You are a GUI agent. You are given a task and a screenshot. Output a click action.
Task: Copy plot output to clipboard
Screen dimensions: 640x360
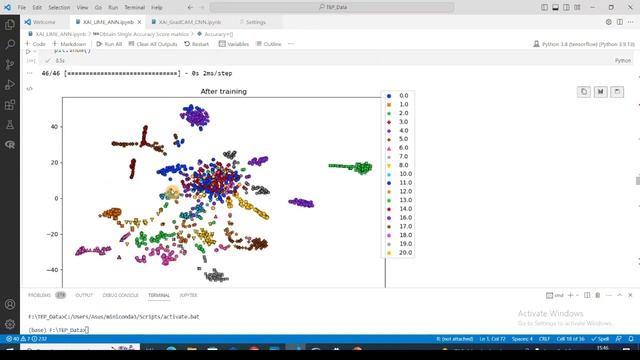(584, 91)
